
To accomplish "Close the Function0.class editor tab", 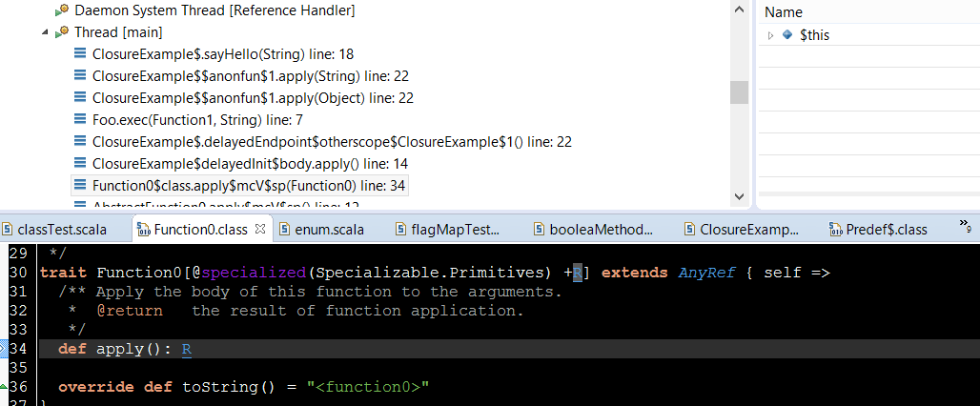I will [260, 230].
